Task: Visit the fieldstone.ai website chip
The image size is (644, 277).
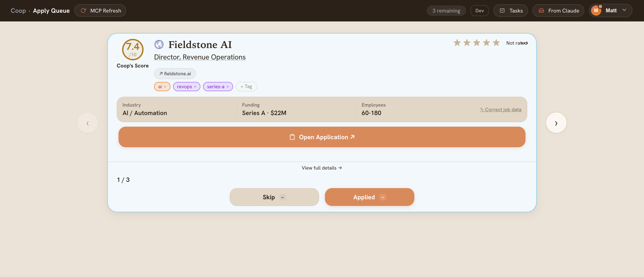Action: (x=175, y=73)
